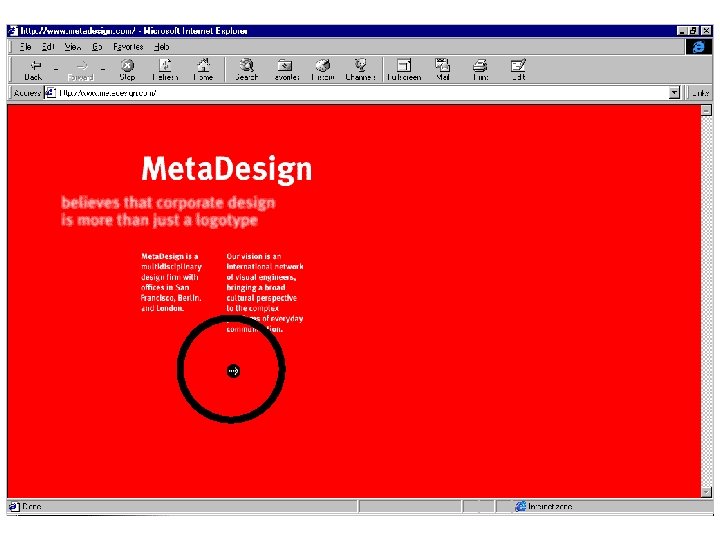This screenshot has width=720, height=540.
Task: Open Back history dropdown arrow
Action: coord(56,69)
